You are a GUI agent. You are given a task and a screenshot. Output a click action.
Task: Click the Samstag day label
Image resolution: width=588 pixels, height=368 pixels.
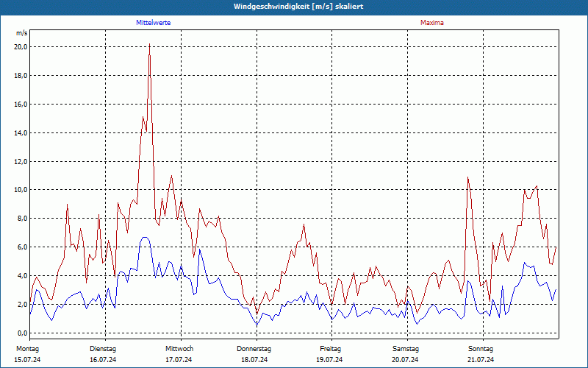(x=406, y=349)
